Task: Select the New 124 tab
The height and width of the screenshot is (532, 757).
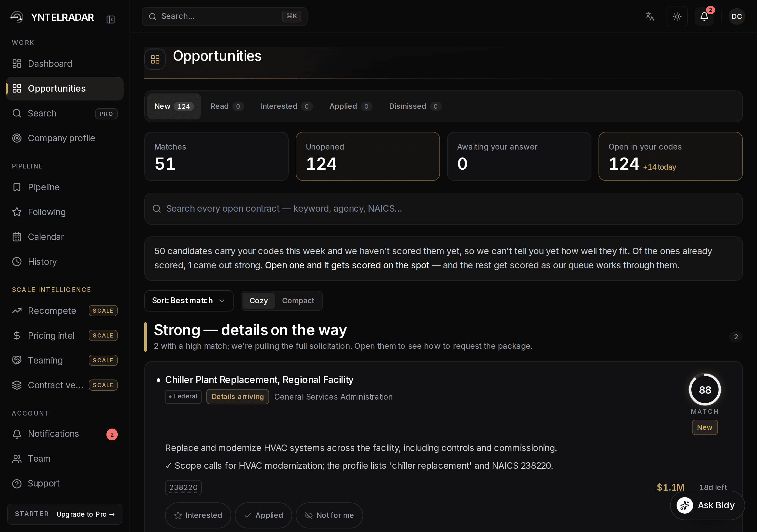Action: (x=174, y=106)
